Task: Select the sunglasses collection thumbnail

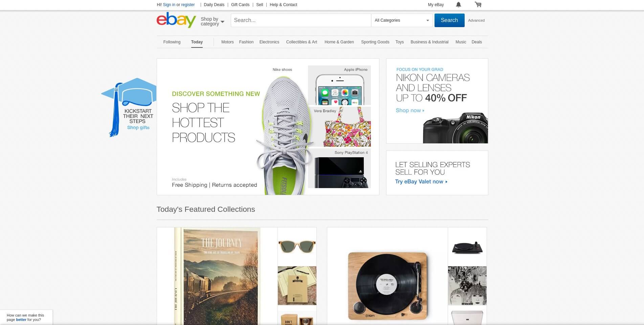Action: tap(297, 246)
